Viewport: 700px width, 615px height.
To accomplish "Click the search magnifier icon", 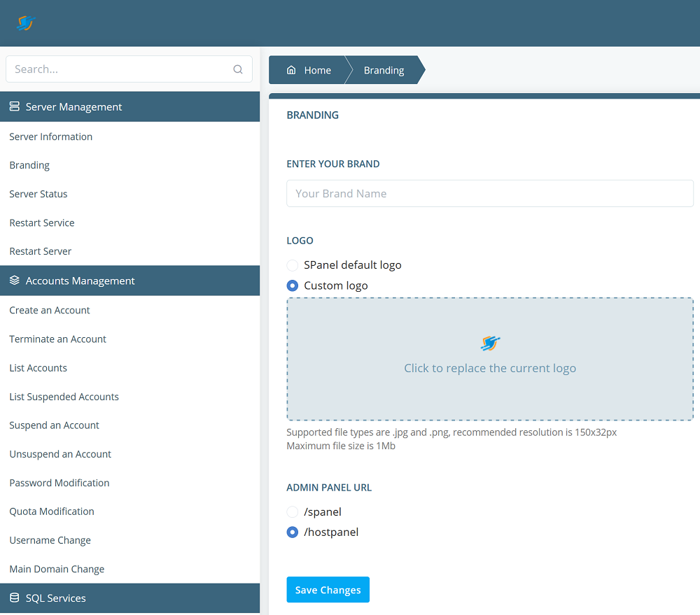I will 238,69.
